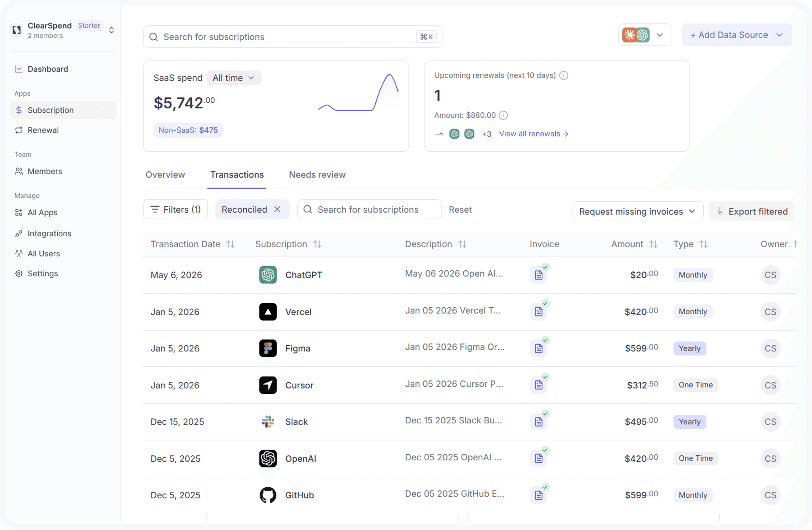Open the ClearSpend workspace switcher chevrons

(111, 30)
